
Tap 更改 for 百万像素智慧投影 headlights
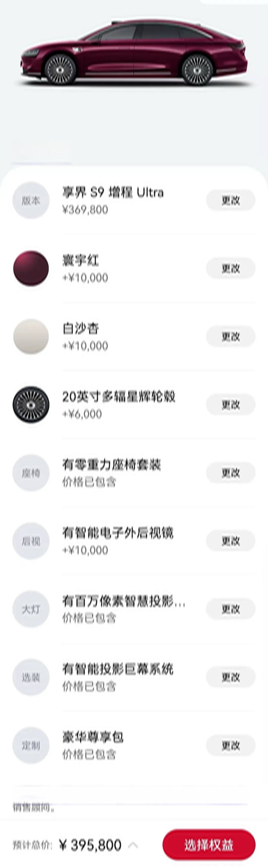pos(231,609)
